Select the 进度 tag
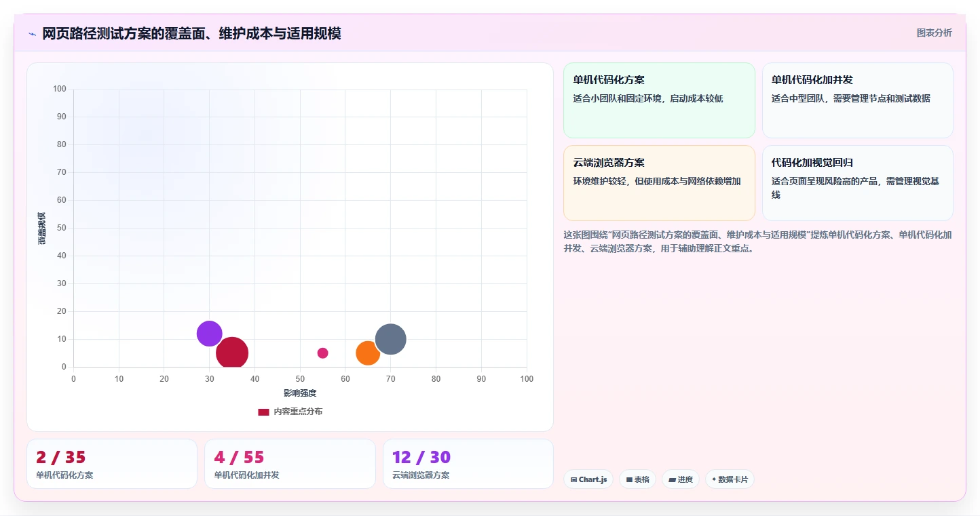This screenshot has width=980, height=516. pyautogui.click(x=680, y=479)
